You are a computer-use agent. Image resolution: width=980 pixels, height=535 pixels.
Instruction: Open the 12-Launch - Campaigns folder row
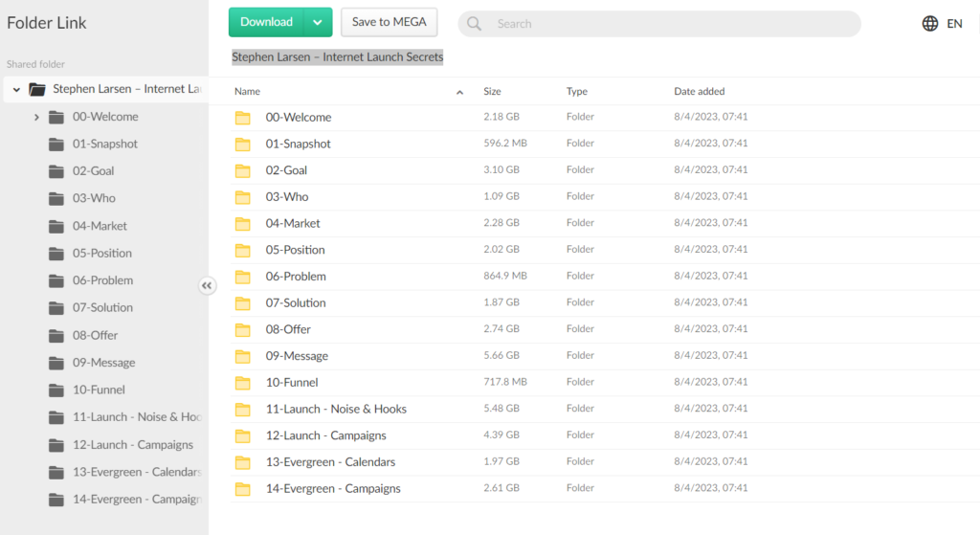click(325, 435)
